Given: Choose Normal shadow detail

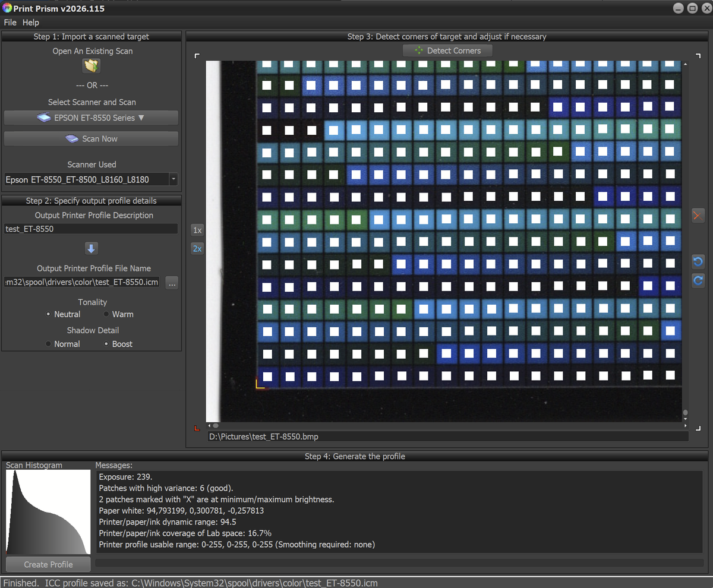Looking at the screenshot, I should [x=48, y=344].
